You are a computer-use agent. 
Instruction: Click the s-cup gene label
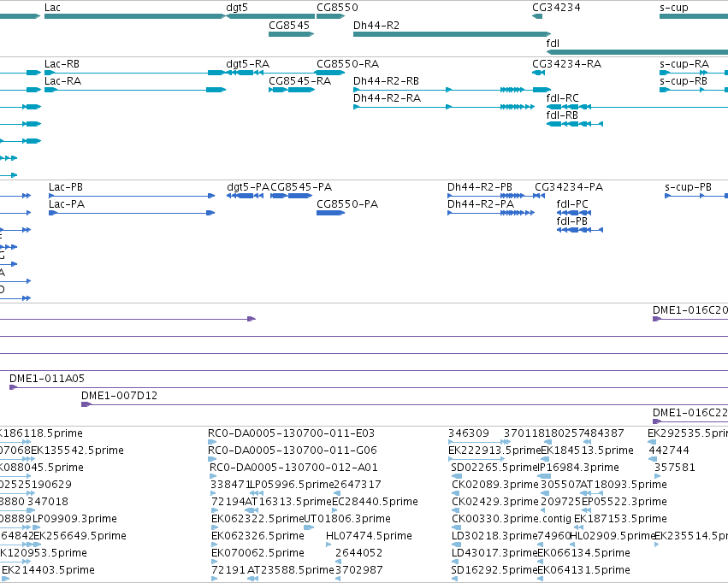click(674, 8)
